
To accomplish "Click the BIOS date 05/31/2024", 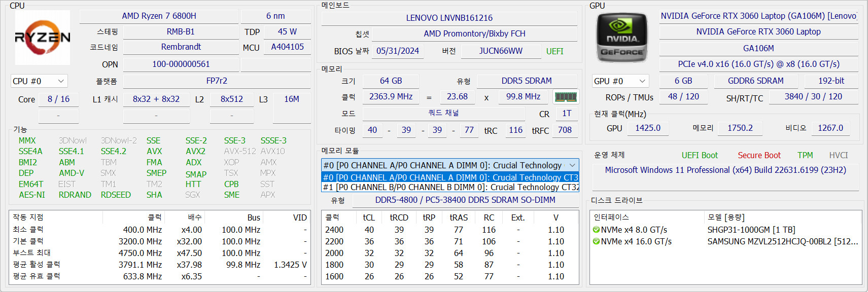I will (x=398, y=51).
